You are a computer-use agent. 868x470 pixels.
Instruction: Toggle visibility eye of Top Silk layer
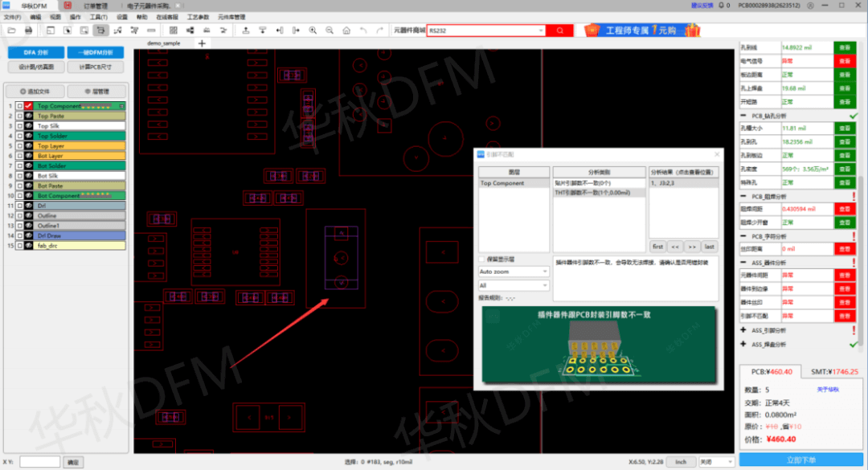point(29,126)
